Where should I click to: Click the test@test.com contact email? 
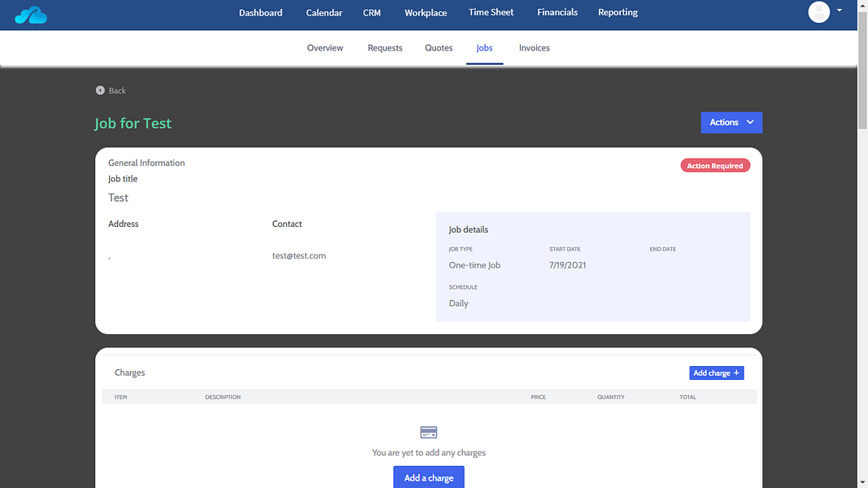pyautogui.click(x=299, y=255)
